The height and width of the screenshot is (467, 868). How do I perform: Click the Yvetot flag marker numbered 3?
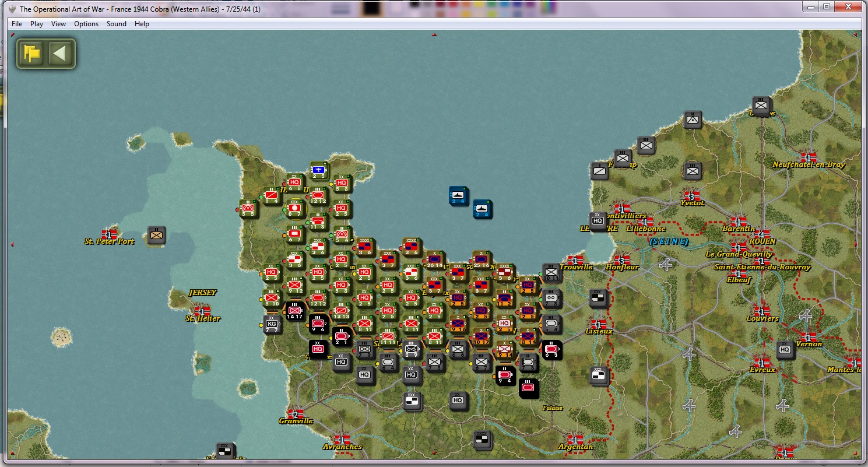click(x=692, y=196)
